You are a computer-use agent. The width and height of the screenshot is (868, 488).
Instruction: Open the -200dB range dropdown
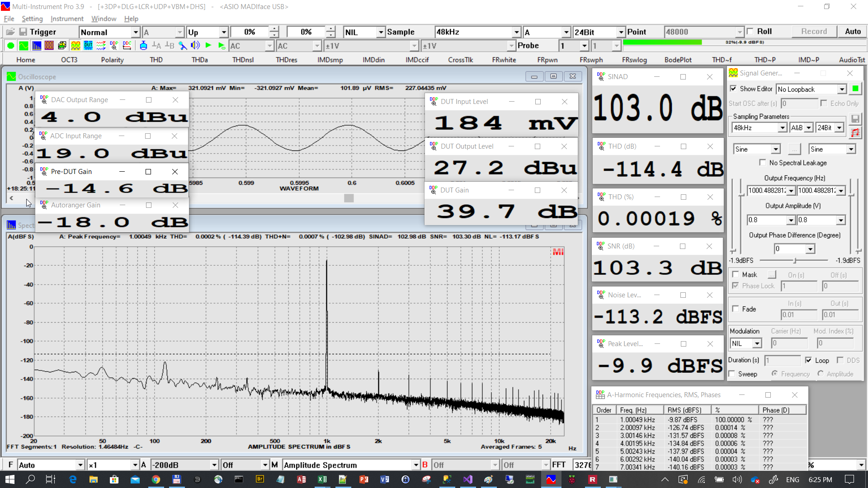[214, 465]
